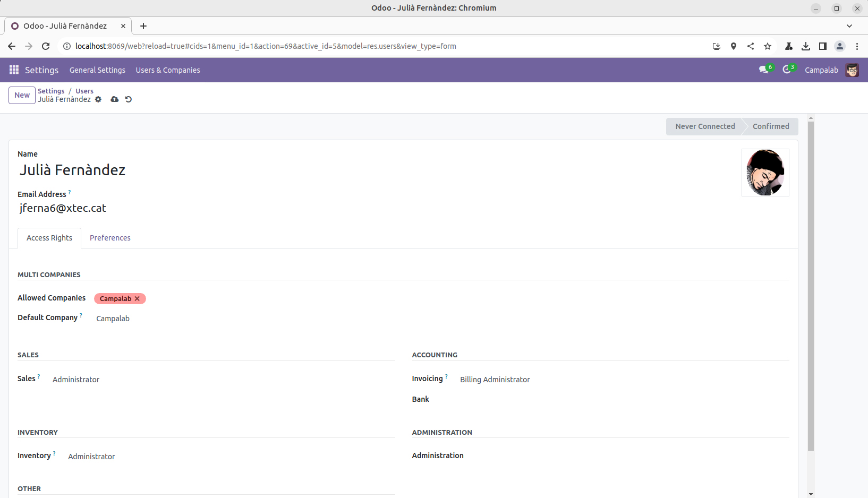Save the record with the cloud icon
Viewport: 868px width, 498px height.
click(114, 99)
